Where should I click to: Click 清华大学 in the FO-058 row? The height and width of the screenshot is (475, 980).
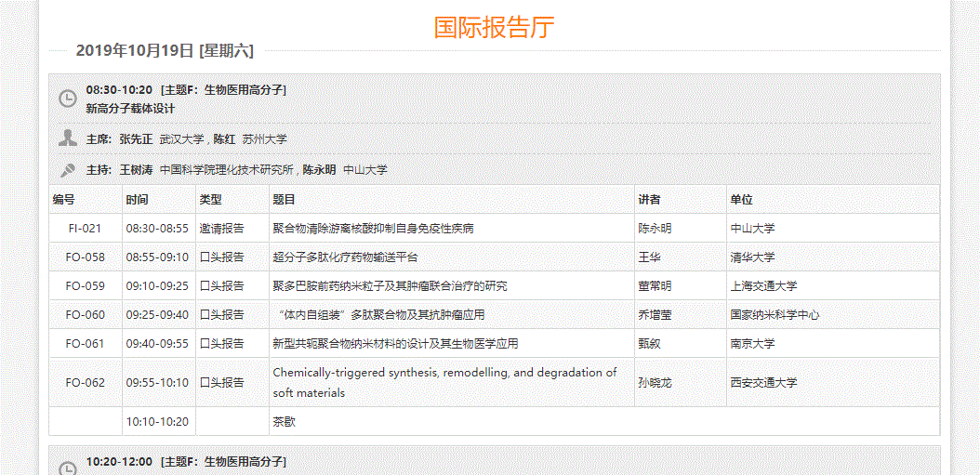click(752, 257)
